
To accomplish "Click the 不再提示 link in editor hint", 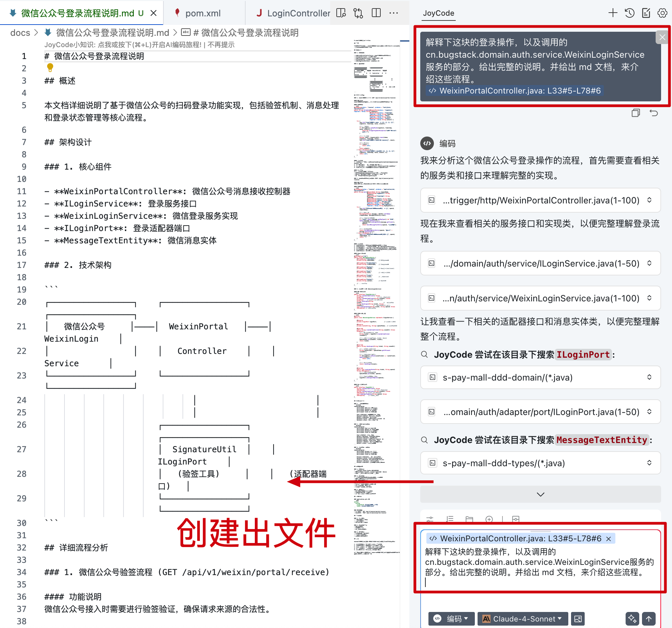I will pos(221,45).
